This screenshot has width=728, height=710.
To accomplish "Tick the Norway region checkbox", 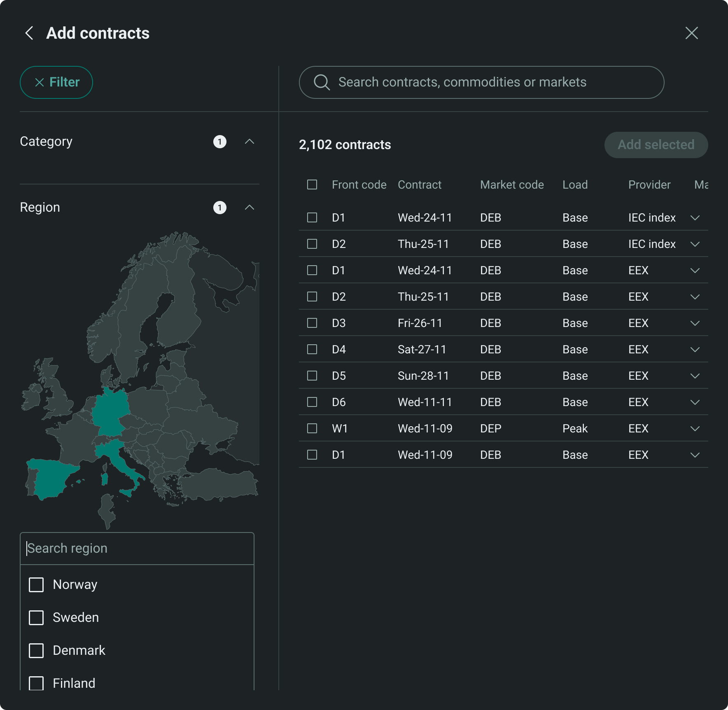I will [36, 585].
